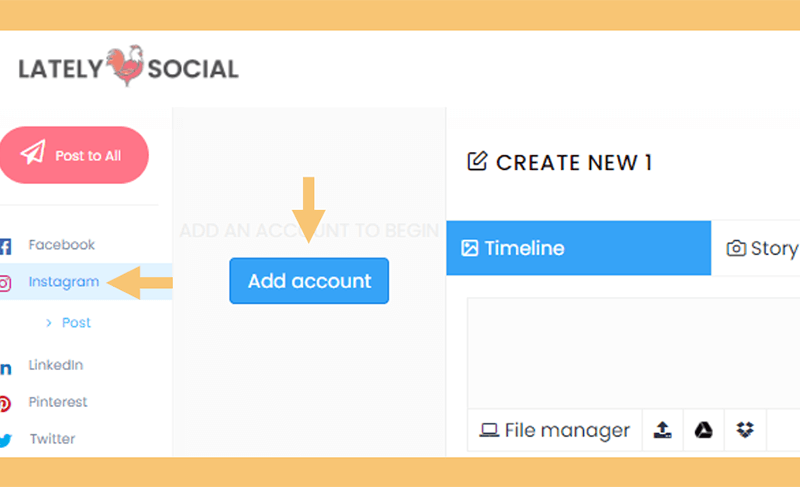Click the upload from computer icon

point(662,430)
